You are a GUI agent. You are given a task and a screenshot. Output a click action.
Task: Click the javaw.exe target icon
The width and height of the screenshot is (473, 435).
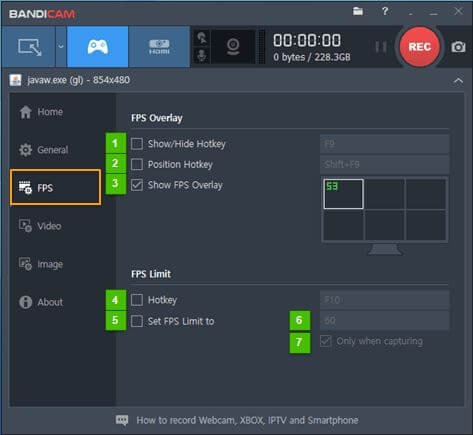tap(15, 80)
